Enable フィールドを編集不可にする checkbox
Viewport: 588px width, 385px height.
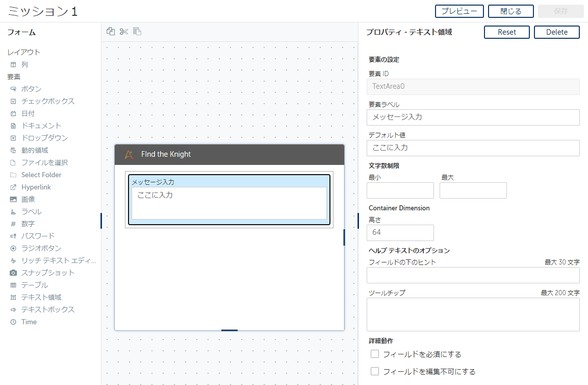[375, 371]
